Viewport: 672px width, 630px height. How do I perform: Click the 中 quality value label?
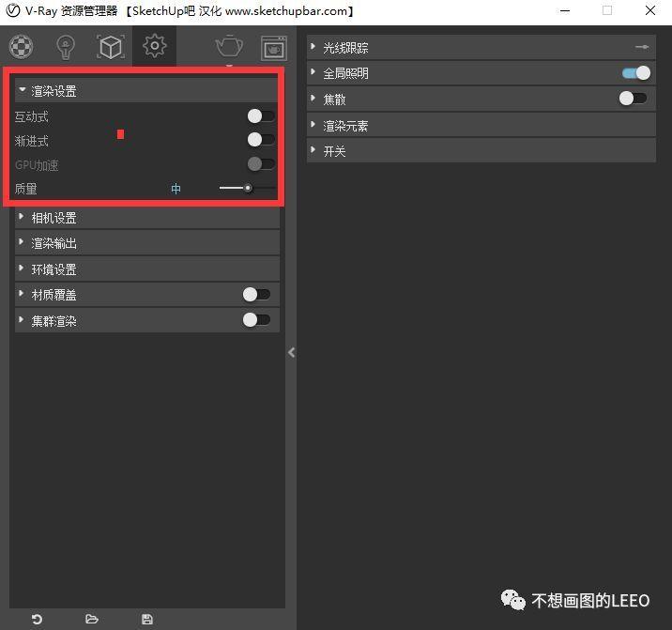tap(176, 189)
